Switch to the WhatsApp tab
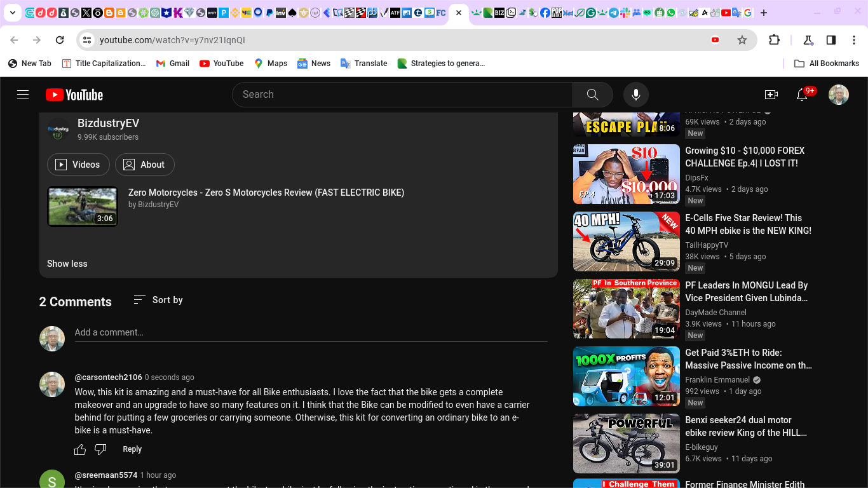Viewport: 868px width, 488px height. click(x=670, y=13)
